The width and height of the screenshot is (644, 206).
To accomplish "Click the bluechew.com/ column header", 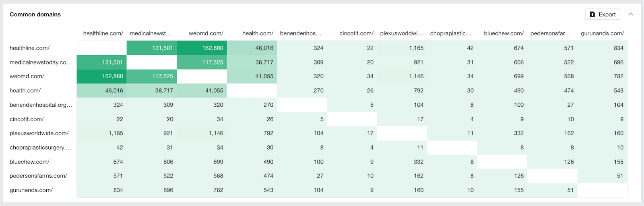I will 504,33.
